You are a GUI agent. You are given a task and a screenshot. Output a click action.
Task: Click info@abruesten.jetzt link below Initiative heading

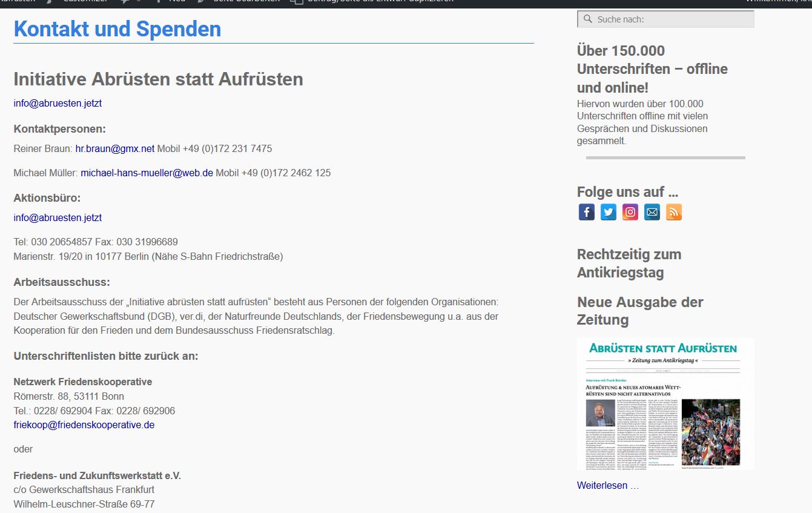pos(58,103)
